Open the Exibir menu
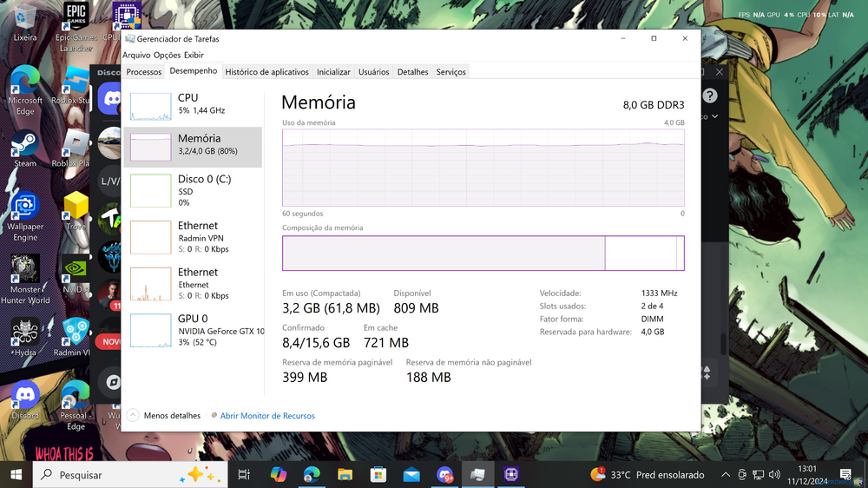 (x=194, y=55)
